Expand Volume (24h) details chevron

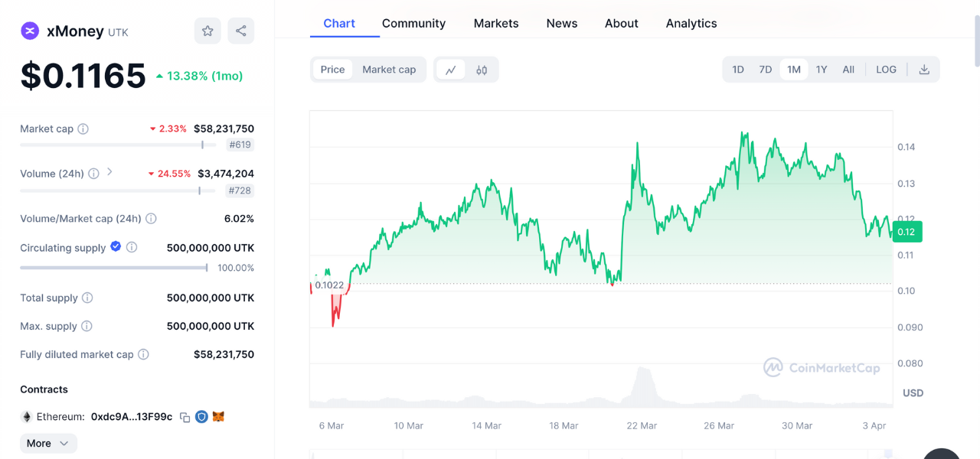click(109, 172)
